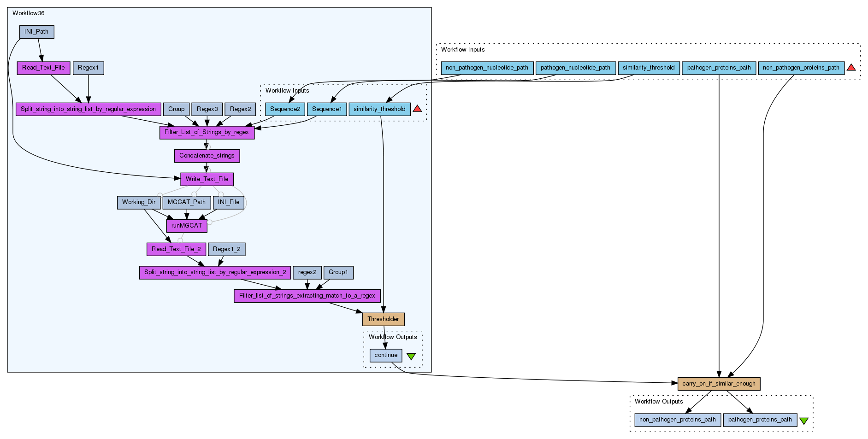The width and height of the screenshot is (868, 439).
Task: Click the Read_Text_File processor
Action: tap(44, 68)
